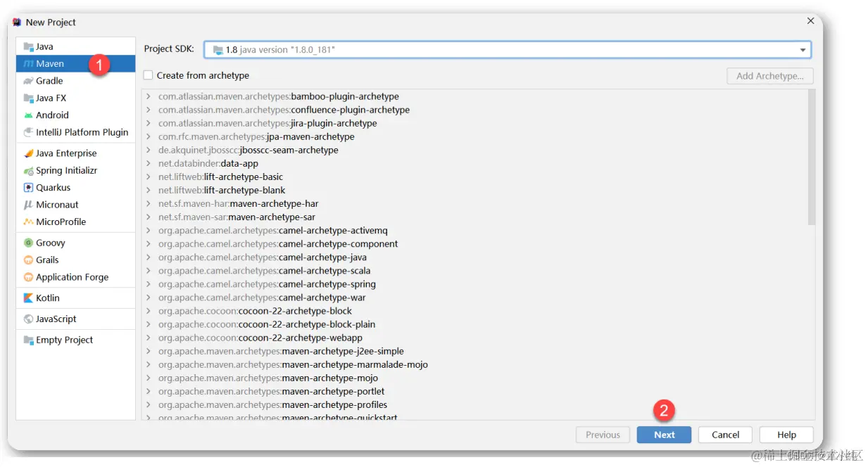
Task: Click the Spring Initializr icon
Action: pyautogui.click(x=28, y=170)
